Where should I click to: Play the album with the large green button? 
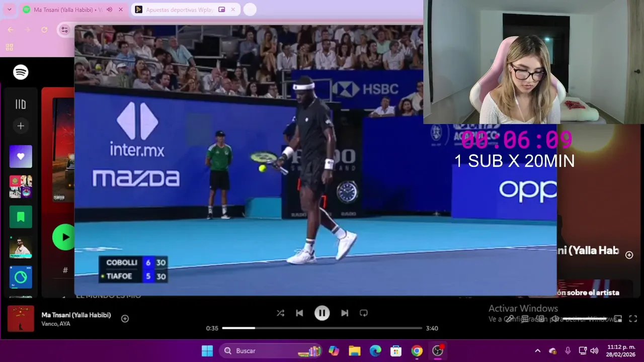pos(63,237)
